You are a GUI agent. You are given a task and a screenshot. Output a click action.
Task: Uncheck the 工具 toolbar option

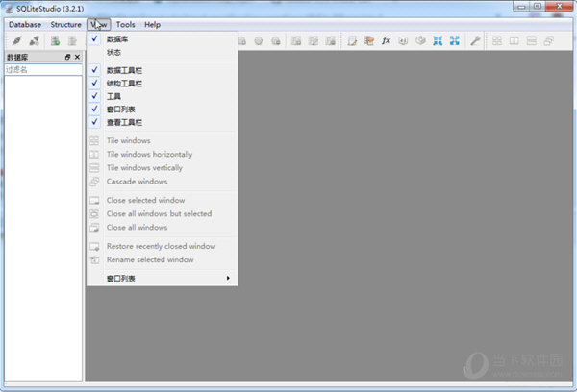point(162,96)
